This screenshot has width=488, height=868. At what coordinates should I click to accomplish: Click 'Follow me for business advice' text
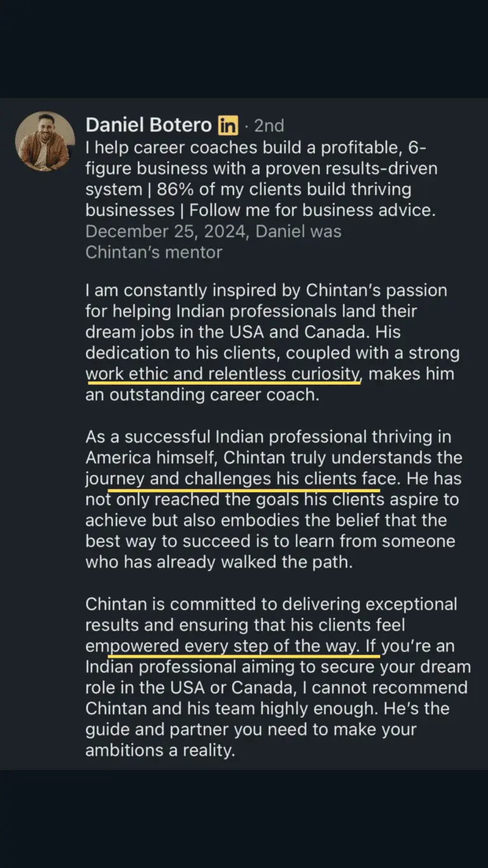pos(313,210)
